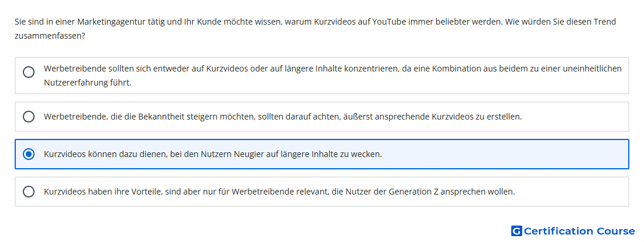Image resolution: width=644 pixels, height=242 pixels.
Task: Click 'Nutzererfahrung führt.' in the first answer
Action: pyautogui.click(x=87, y=83)
